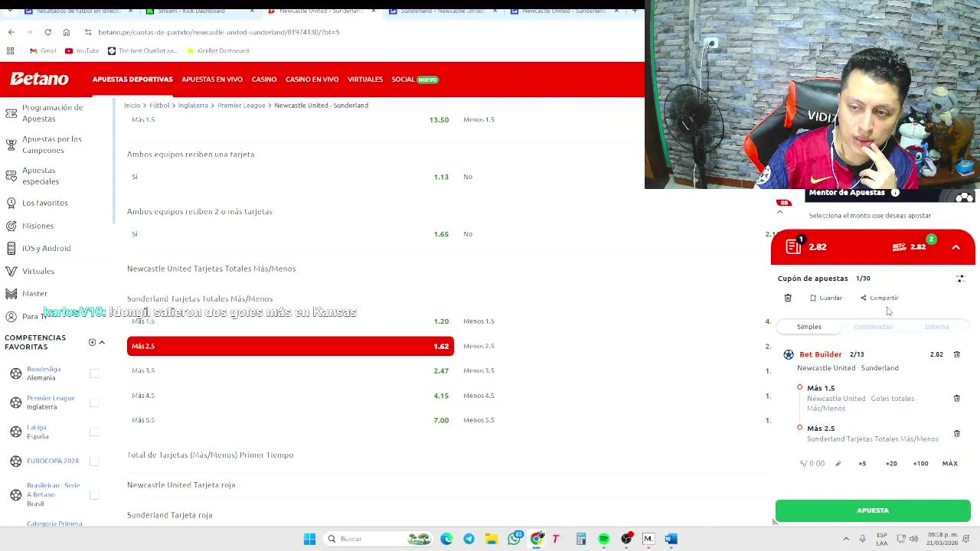Open browser home button
The width and height of the screenshot is (980, 551).
pyautogui.click(x=67, y=32)
